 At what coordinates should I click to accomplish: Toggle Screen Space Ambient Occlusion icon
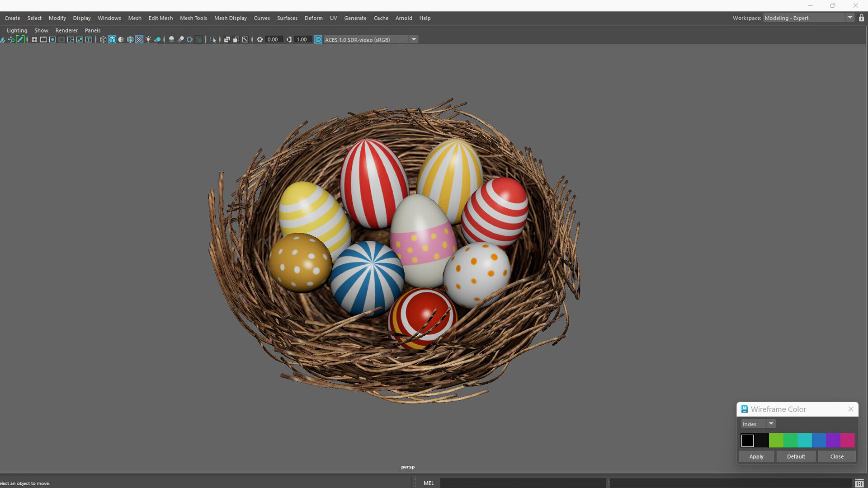pos(171,39)
